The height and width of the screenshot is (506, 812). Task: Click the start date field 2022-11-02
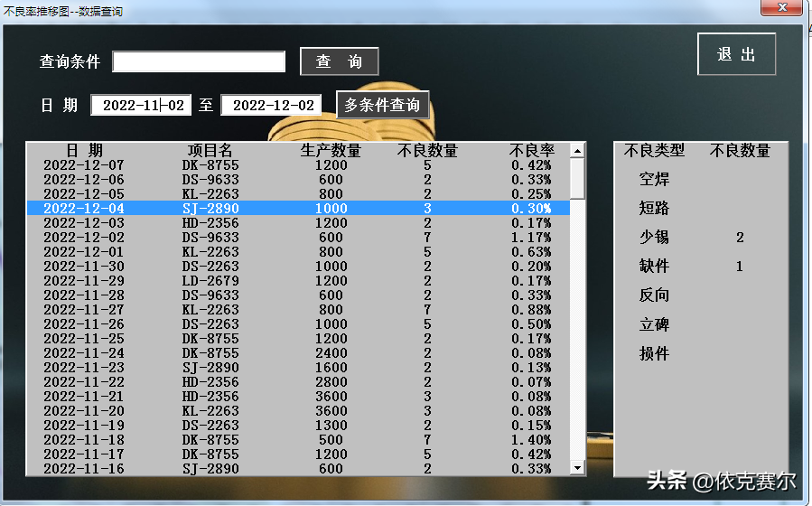[141, 105]
